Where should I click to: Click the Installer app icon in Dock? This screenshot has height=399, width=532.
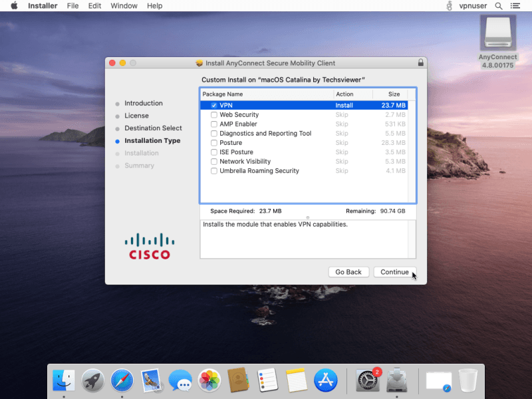pyautogui.click(x=396, y=380)
